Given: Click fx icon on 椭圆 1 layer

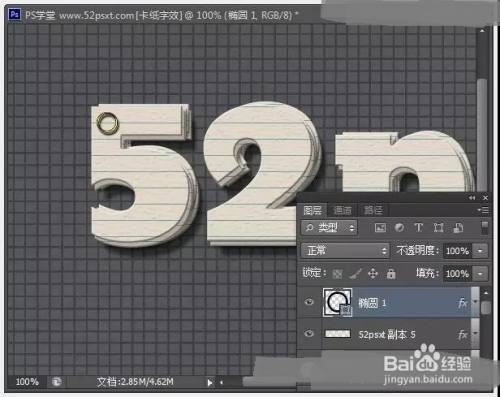Looking at the screenshot, I should point(463,303).
